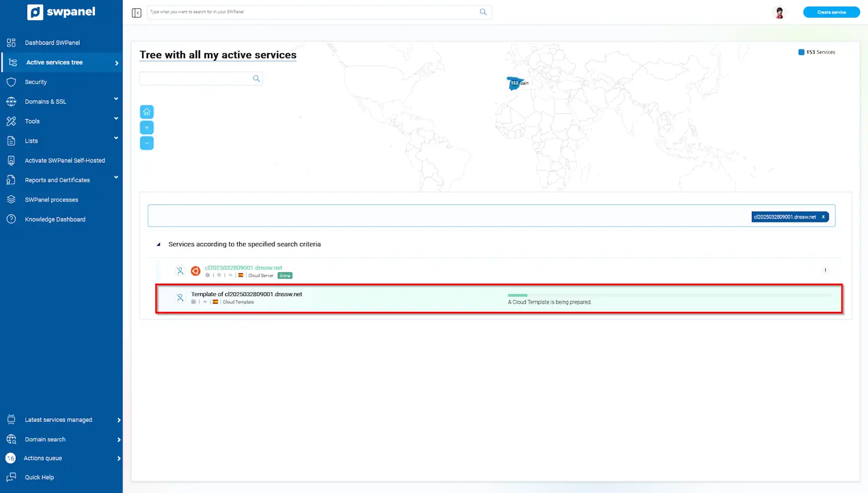Open the Actions queue panel
The height and width of the screenshot is (493, 868).
pyautogui.click(x=43, y=458)
